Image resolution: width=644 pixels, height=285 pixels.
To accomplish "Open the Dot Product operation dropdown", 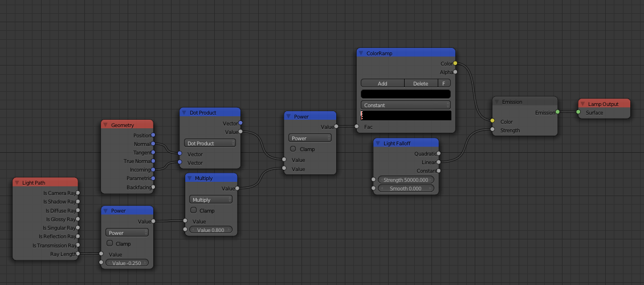I will (x=210, y=143).
